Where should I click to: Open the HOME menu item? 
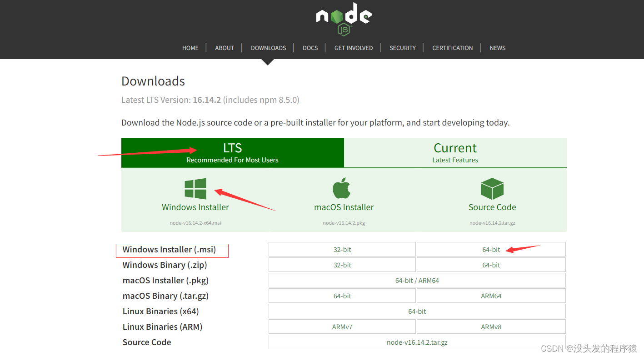point(190,48)
